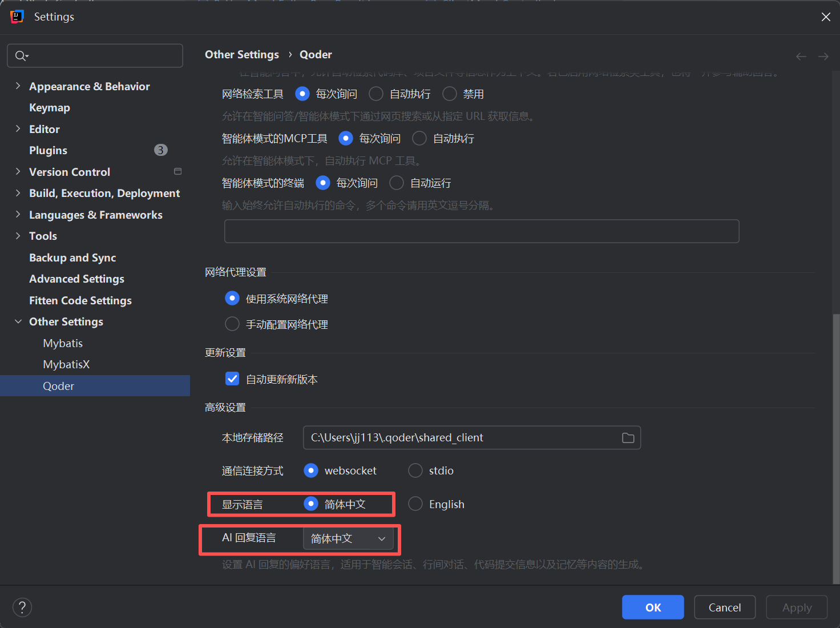The width and height of the screenshot is (840, 628).
Task: Close the Settings dialog
Action: coord(826,17)
